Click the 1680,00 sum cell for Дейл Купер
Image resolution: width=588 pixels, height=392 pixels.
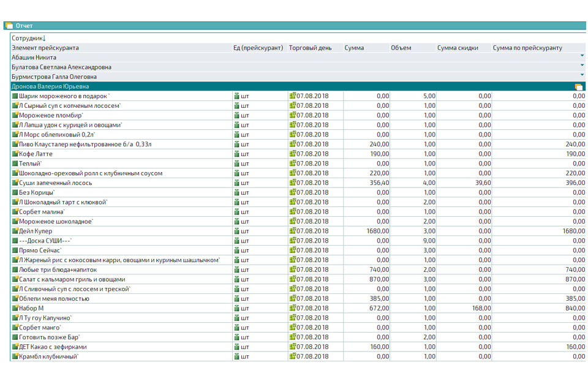point(377,232)
